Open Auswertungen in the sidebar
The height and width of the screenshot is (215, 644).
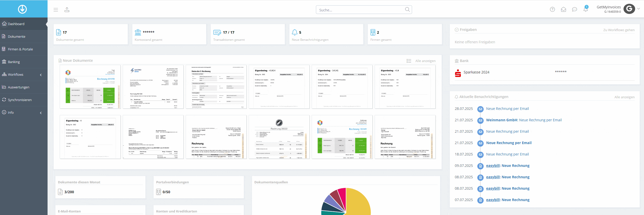point(24,87)
